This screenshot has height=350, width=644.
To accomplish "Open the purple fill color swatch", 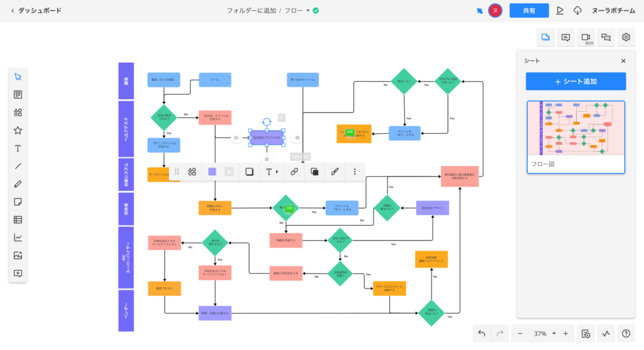I will click(x=212, y=172).
